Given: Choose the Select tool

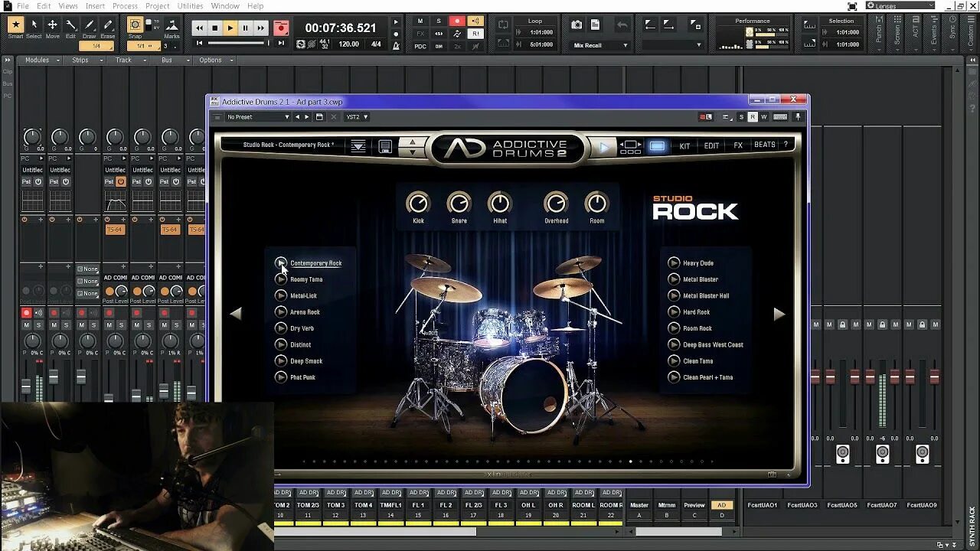Looking at the screenshot, I should click(34, 28).
